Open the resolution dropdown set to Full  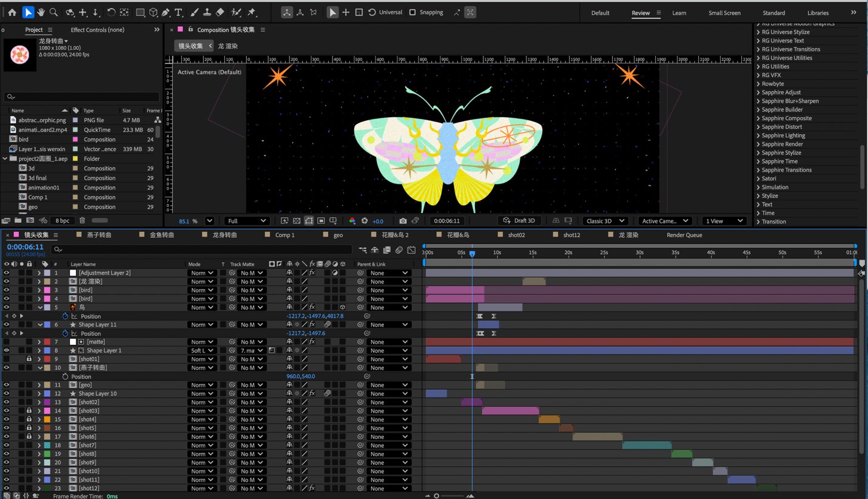246,221
